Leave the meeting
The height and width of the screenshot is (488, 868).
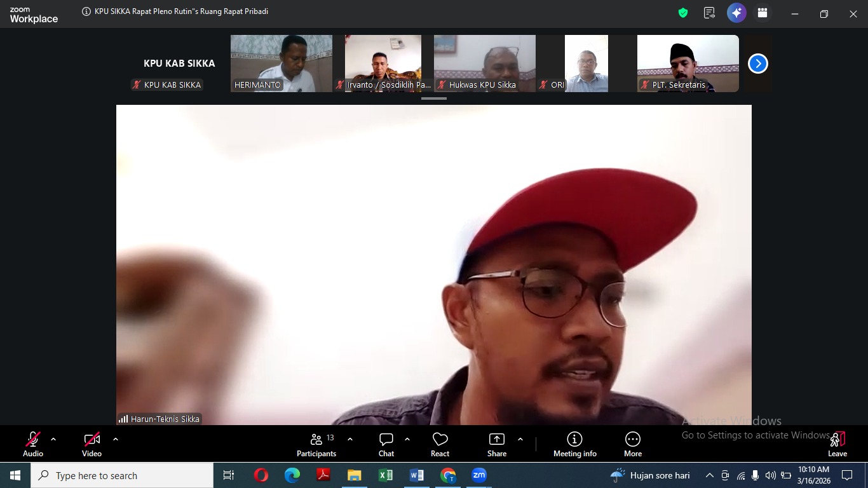tap(837, 444)
